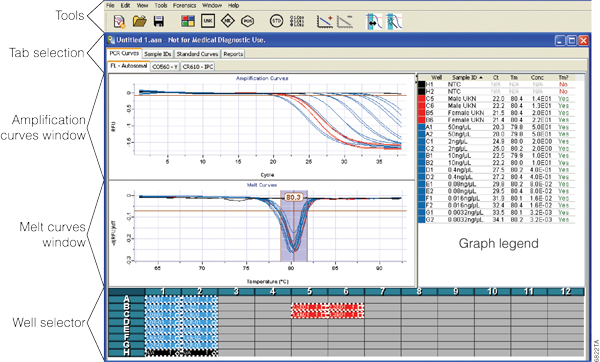Sort legend by Tm column header

[514, 77]
